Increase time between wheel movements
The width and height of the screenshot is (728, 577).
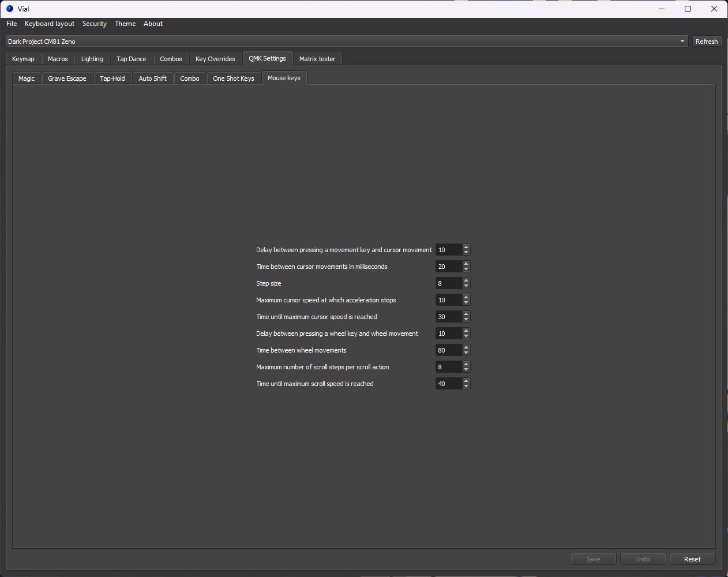466,347
